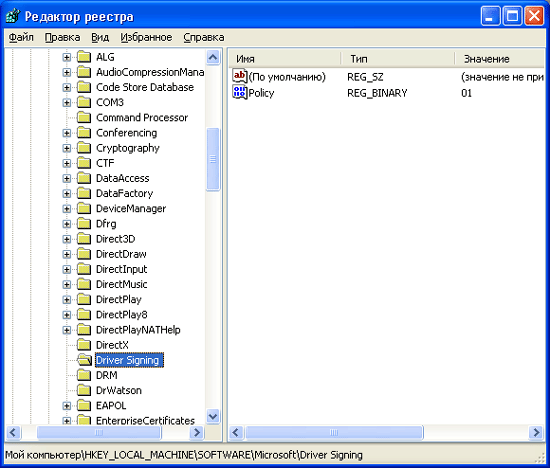This screenshot has width=550, height=468.
Task: Expand the ALG key
Action: pos(67,57)
